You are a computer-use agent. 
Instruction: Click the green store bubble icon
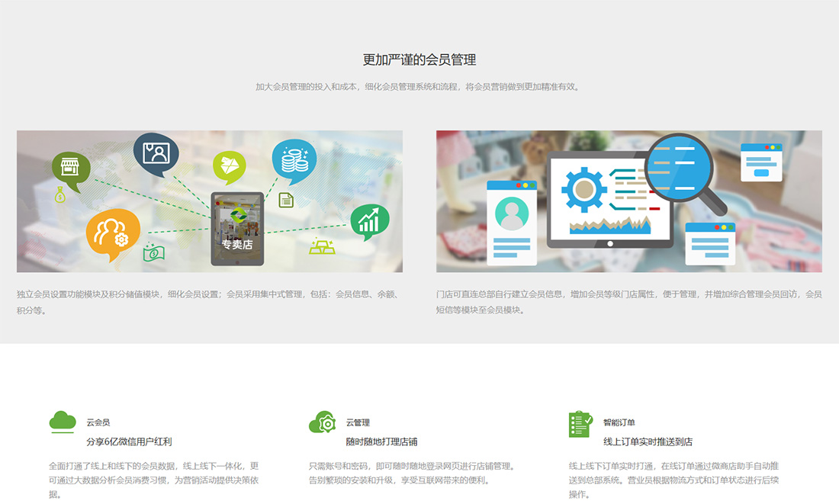coord(71,172)
